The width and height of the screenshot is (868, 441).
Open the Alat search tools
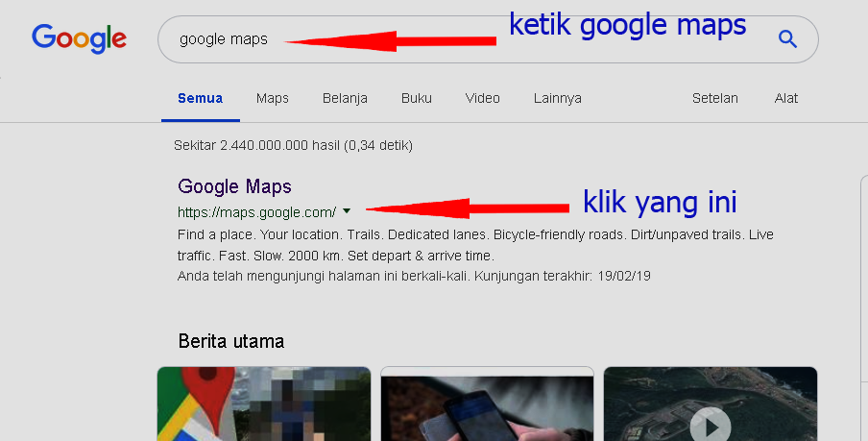pos(786,99)
